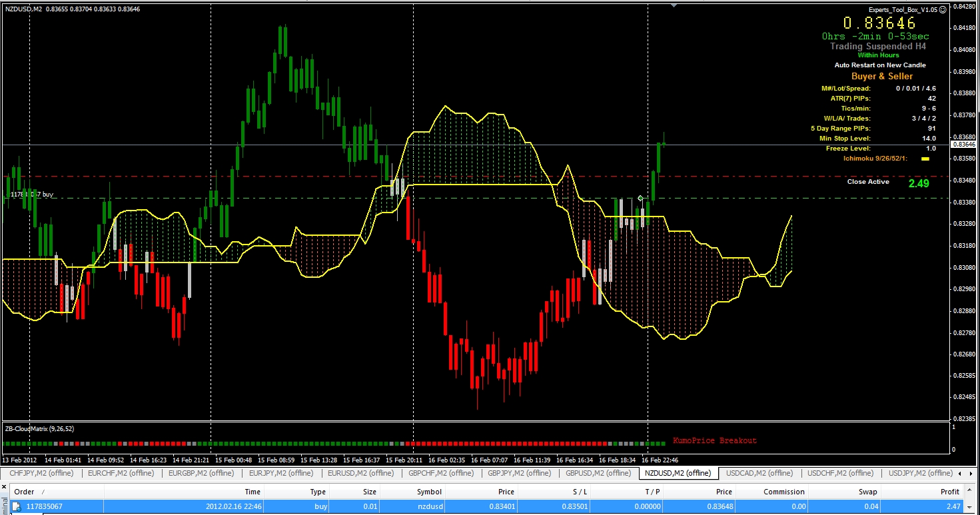The height and width of the screenshot is (515, 980).
Task: Sort orders by the Order column header
Action: click(57, 492)
